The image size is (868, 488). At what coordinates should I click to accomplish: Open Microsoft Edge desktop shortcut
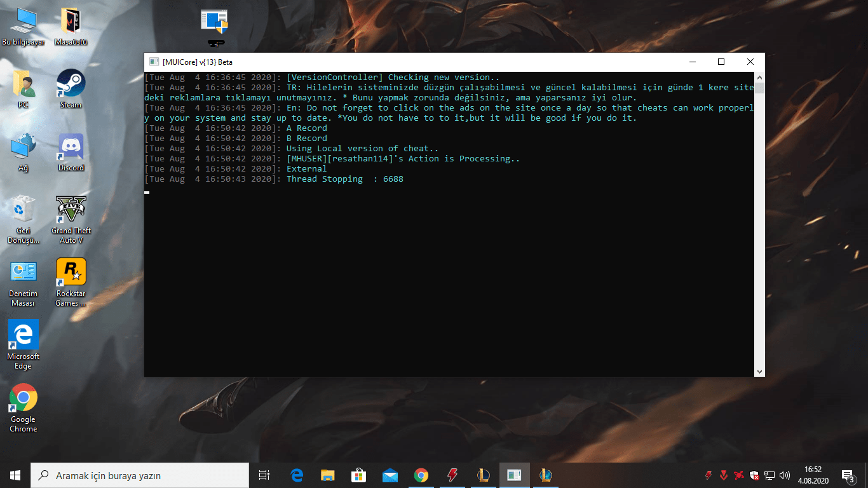pyautogui.click(x=24, y=346)
